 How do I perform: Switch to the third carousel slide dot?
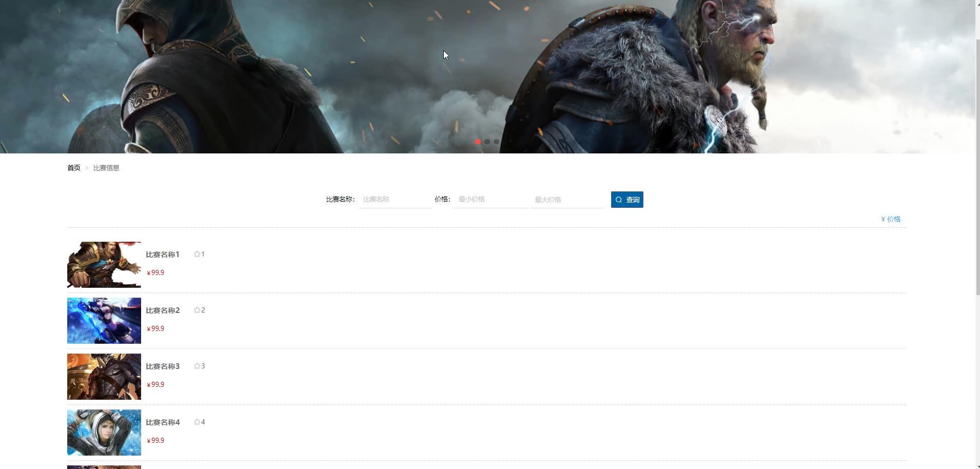496,142
